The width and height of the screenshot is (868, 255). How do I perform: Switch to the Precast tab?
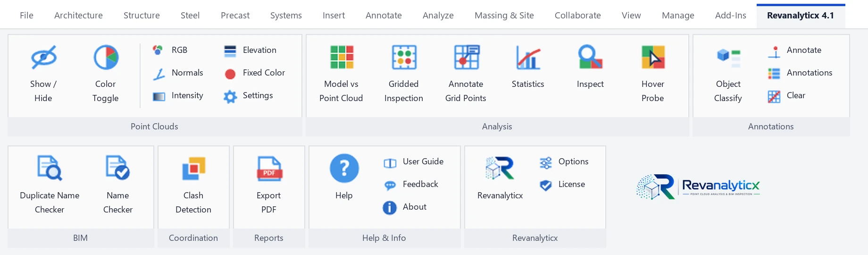235,16
